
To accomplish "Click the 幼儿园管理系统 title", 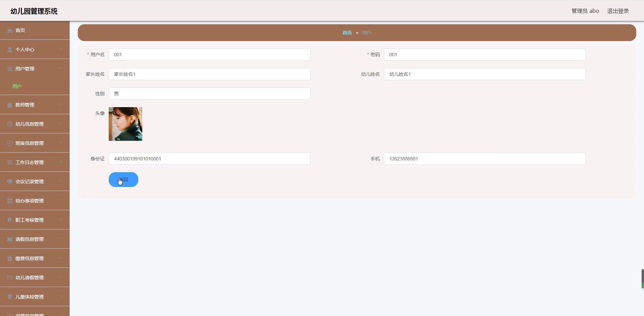I will pyautogui.click(x=34, y=11).
